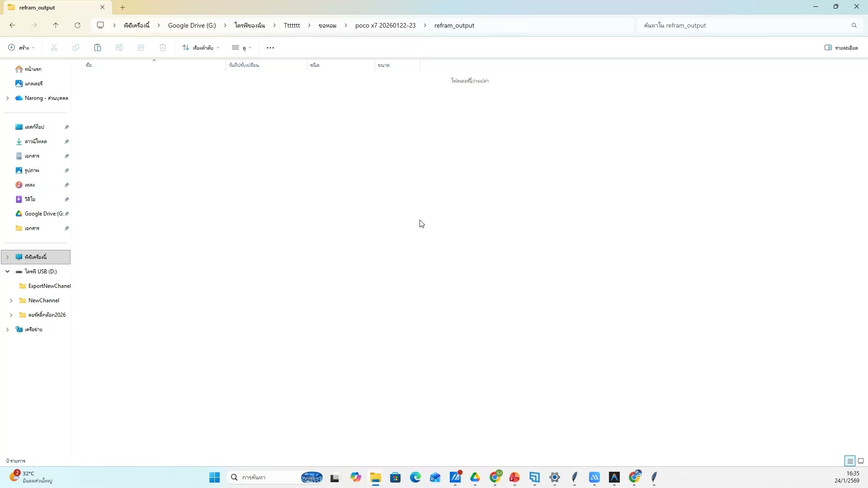868x488 pixels.
Task: Click the Paste clipboard icon in toolbar
Action: (x=98, y=47)
